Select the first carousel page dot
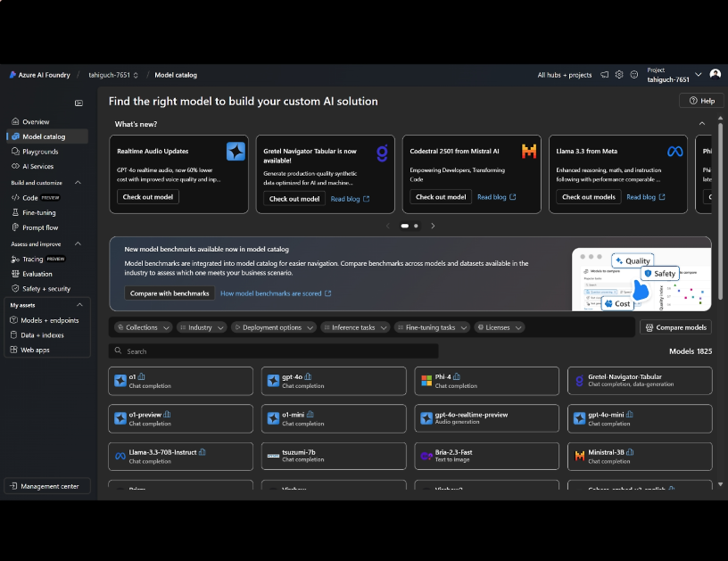The height and width of the screenshot is (561, 728). 405,226
